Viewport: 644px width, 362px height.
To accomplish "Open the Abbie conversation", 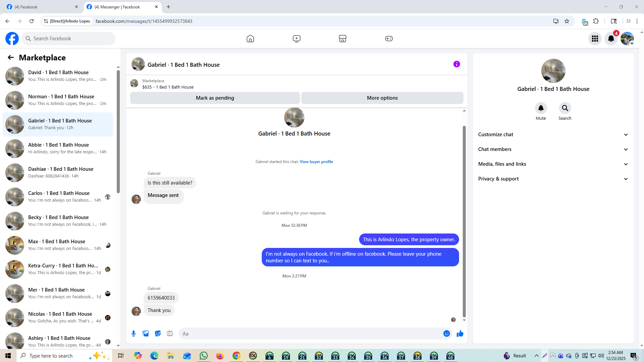I will [x=58, y=148].
